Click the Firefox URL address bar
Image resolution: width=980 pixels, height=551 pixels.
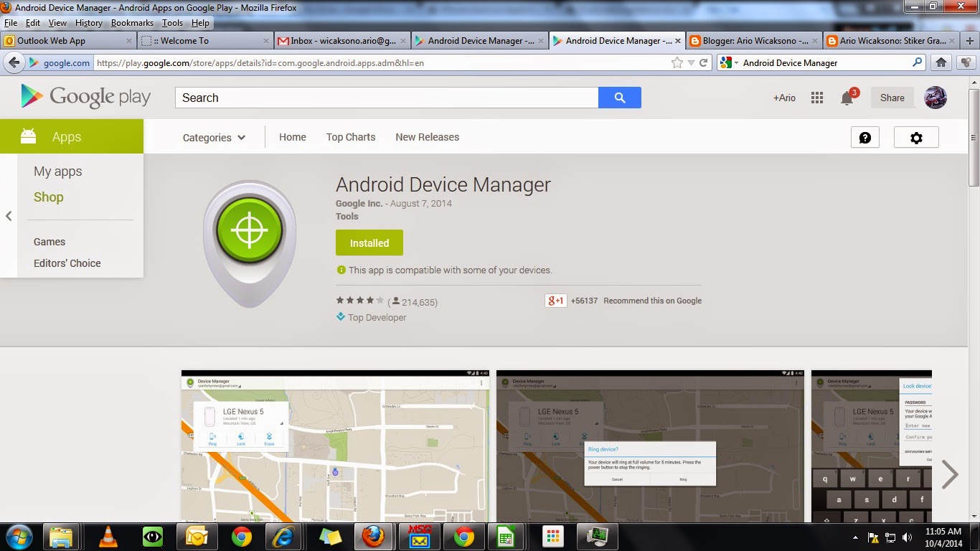point(380,62)
